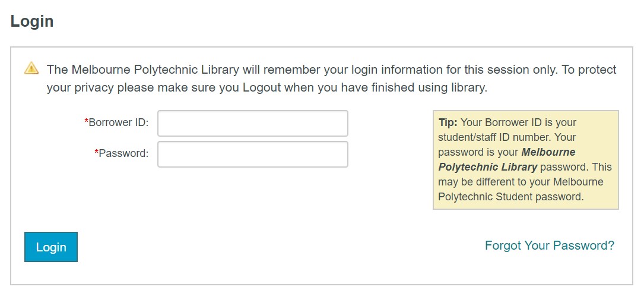Click the yellow Tip information box
Image resolution: width=644 pixels, height=296 pixels.
pos(526,160)
